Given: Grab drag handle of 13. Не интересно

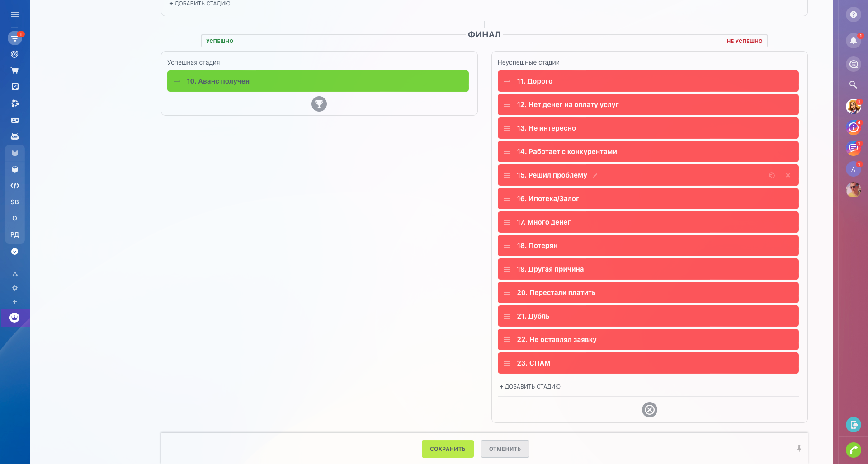Looking at the screenshot, I should click(507, 128).
